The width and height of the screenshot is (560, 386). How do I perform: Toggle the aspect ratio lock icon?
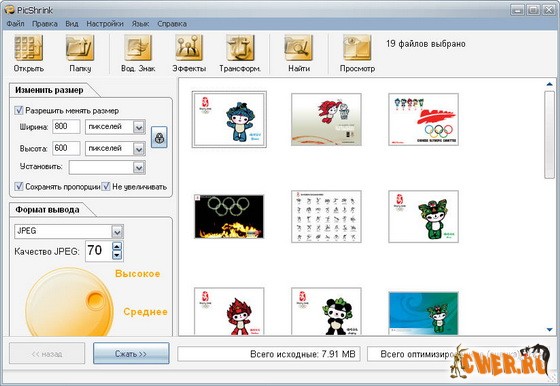point(159,137)
